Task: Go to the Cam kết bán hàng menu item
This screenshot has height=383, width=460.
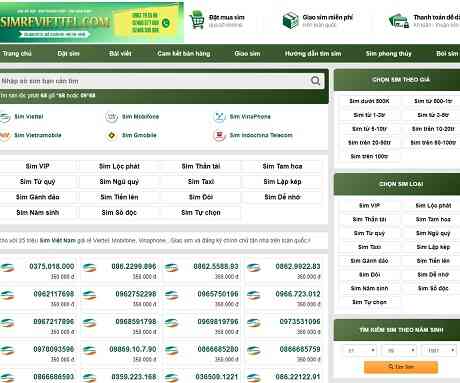Action: coord(184,53)
